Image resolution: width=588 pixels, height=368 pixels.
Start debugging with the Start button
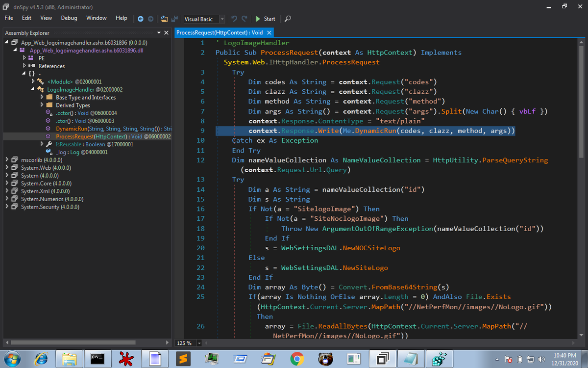[266, 19]
